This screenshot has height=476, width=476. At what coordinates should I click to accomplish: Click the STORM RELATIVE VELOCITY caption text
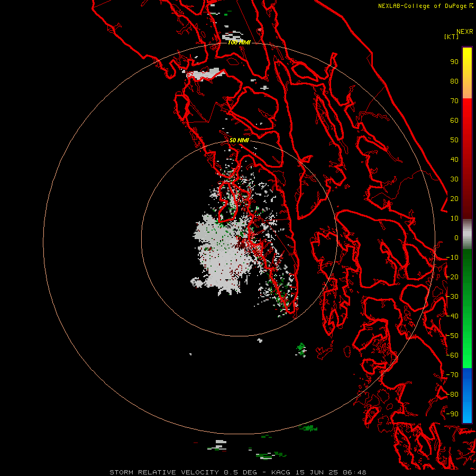pos(164,472)
